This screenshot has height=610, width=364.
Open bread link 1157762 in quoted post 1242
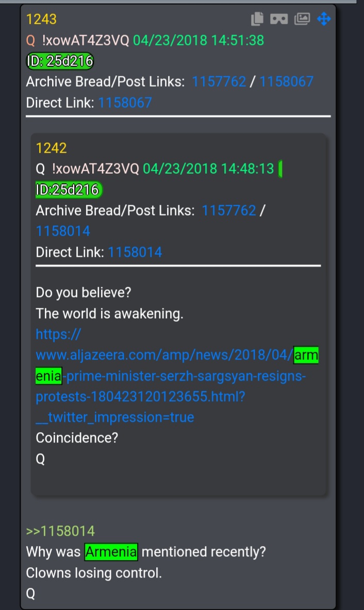click(x=229, y=210)
